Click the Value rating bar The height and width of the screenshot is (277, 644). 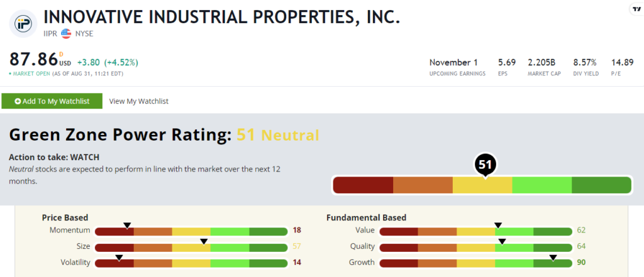(x=475, y=231)
